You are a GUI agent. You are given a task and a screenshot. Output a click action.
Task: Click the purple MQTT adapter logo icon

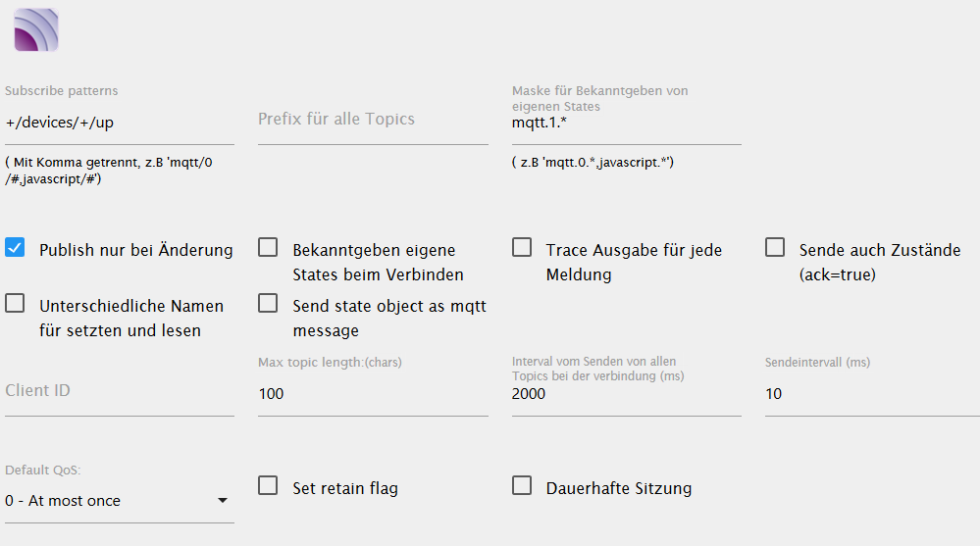click(36, 29)
